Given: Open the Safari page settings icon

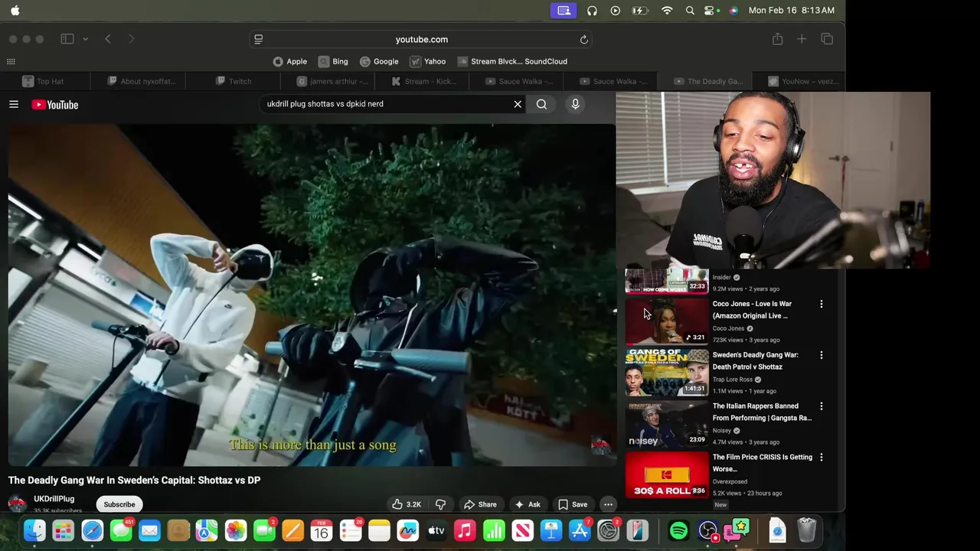Looking at the screenshot, I should [x=259, y=39].
